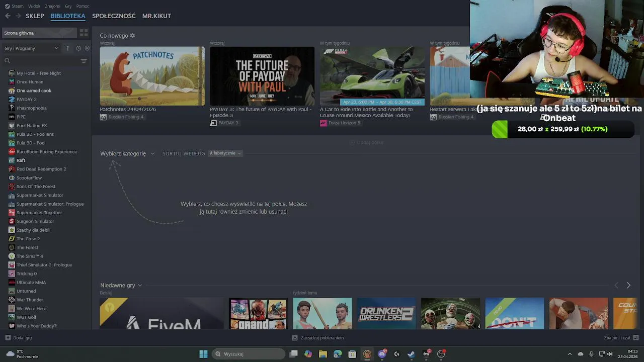Show next recent games with right arrow
Viewport: 644px width, 362px height.
tap(628, 286)
